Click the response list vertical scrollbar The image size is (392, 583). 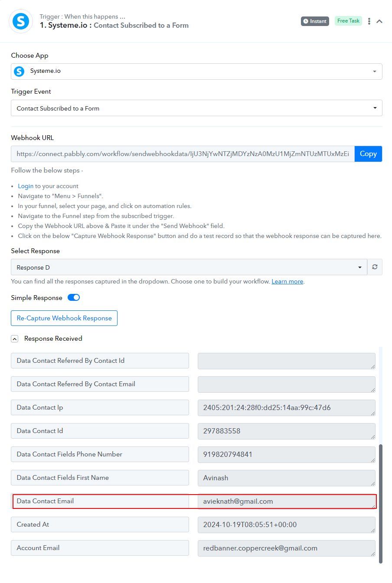pyautogui.click(x=381, y=504)
